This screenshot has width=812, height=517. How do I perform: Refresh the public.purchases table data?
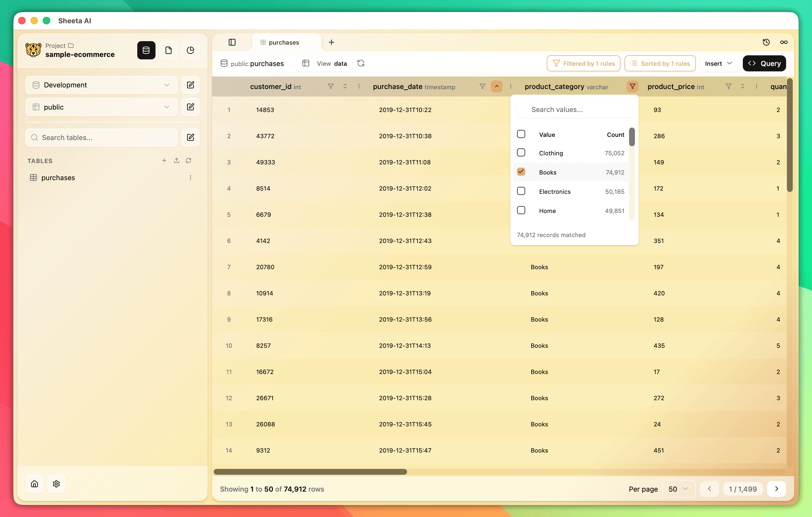[361, 63]
